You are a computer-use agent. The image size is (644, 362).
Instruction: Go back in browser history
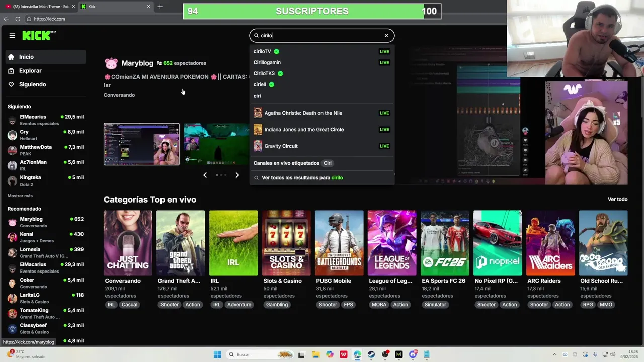[6, 19]
